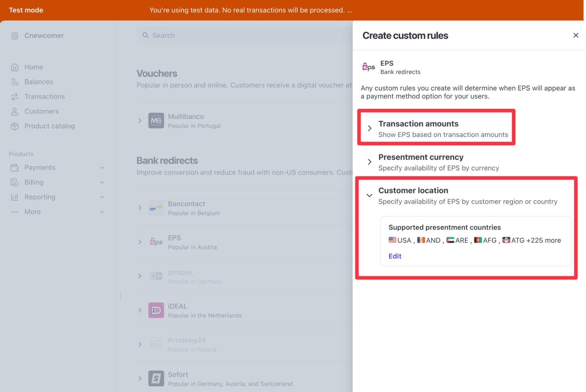Click the Sofort logo icon
The width and height of the screenshot is (586, 392).
(x=156, y=378)
